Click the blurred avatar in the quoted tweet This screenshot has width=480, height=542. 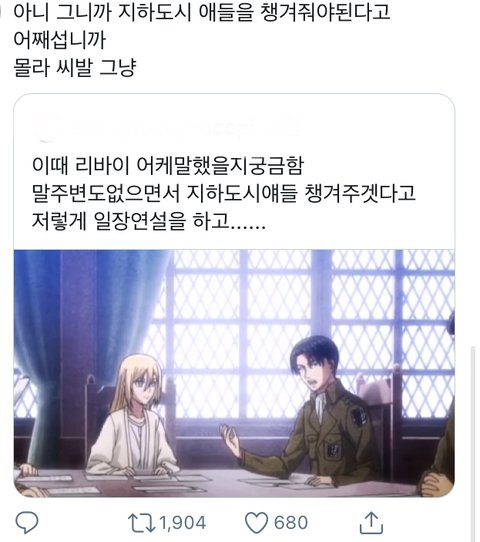[48, 128]
